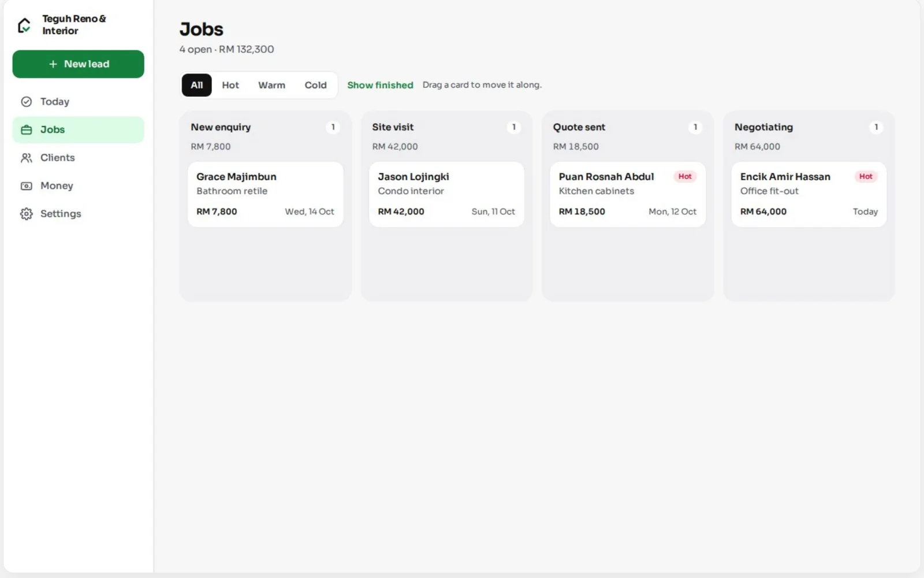Image resolution: width=924 pixels, height=578 pixels.
Task: Click RM 7,800 total under New enquiry
Action: coord(211,147)
